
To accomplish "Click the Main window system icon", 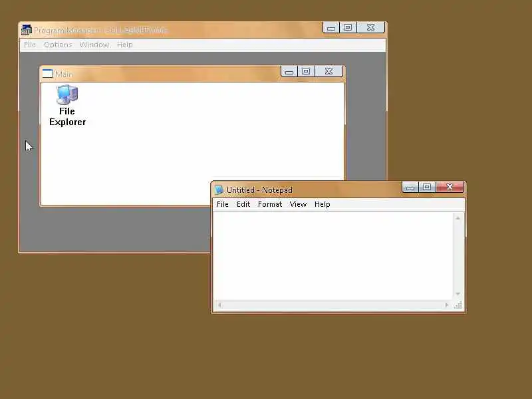I will click(47, 74).
